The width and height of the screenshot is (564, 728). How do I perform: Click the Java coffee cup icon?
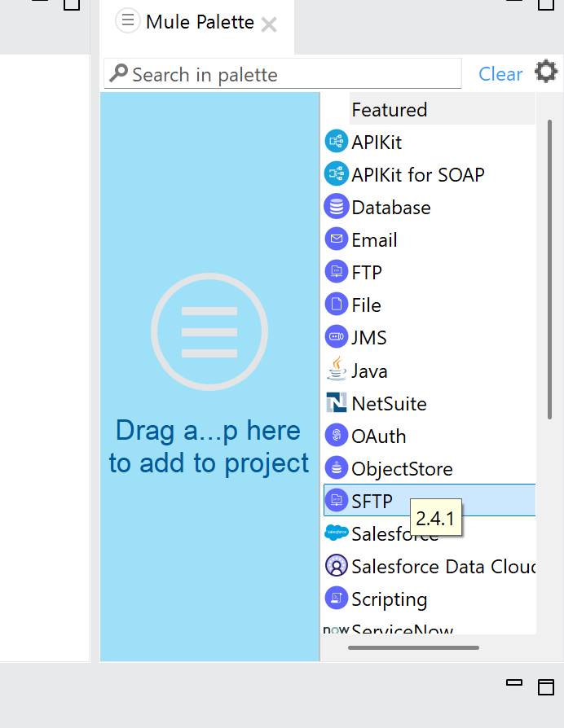coord(337,369)
